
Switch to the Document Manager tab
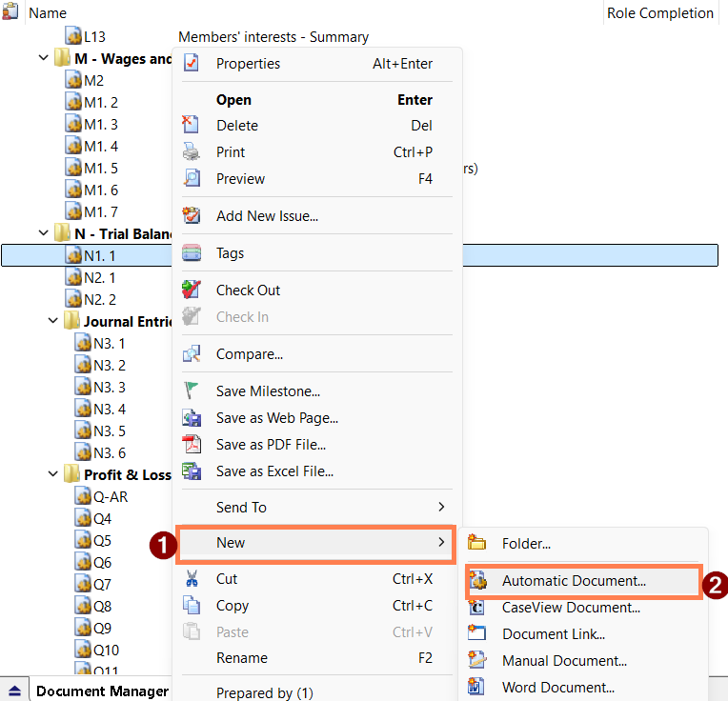click(102, 691)
